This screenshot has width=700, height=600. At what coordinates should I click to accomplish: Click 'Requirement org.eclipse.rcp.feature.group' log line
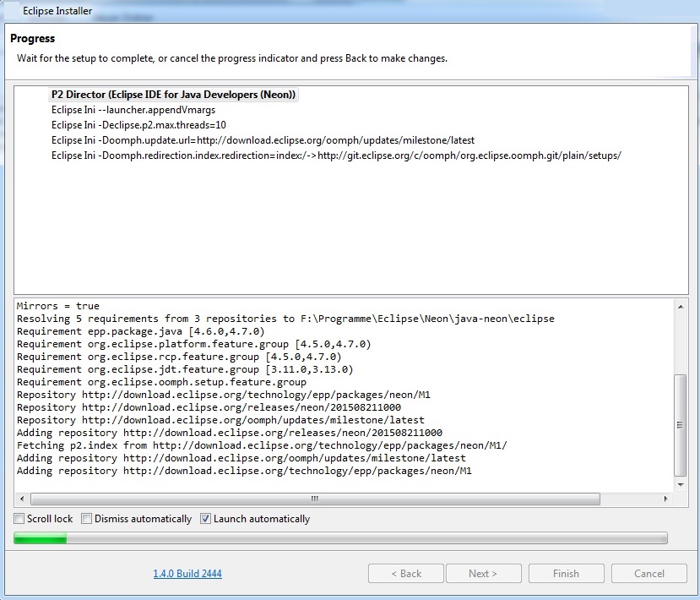pos(179,357)
